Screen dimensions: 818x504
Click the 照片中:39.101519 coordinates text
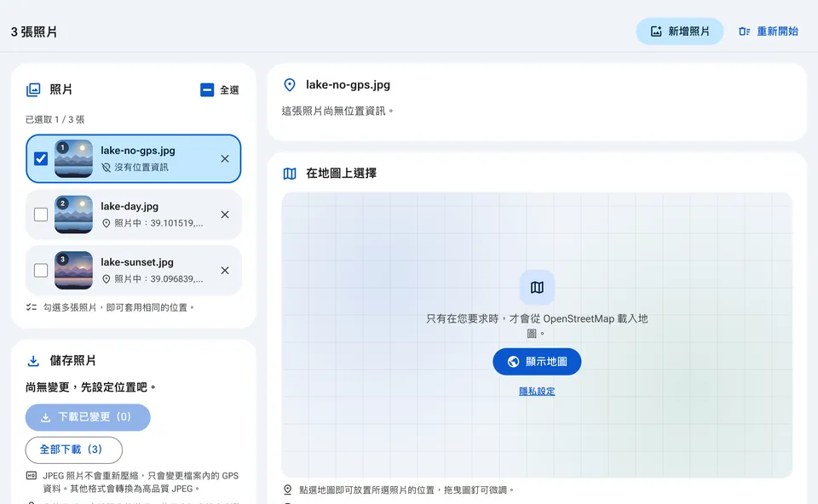pos(158,223)
